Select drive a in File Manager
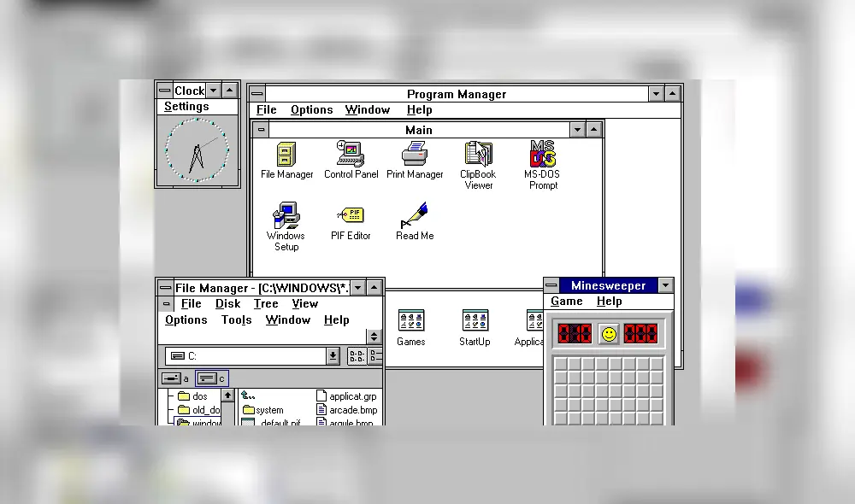This screenshot has height=504, width=855. 174,378
